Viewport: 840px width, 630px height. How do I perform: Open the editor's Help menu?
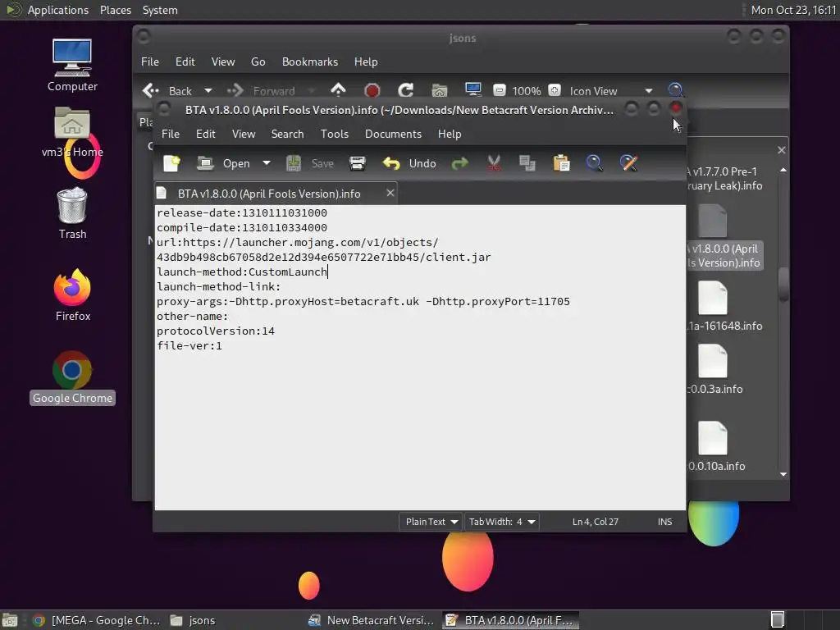(449, 134)
